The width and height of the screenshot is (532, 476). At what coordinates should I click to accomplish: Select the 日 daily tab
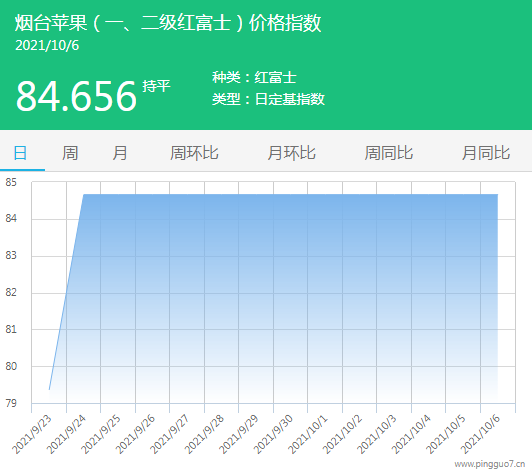click(x=20, y=153)
